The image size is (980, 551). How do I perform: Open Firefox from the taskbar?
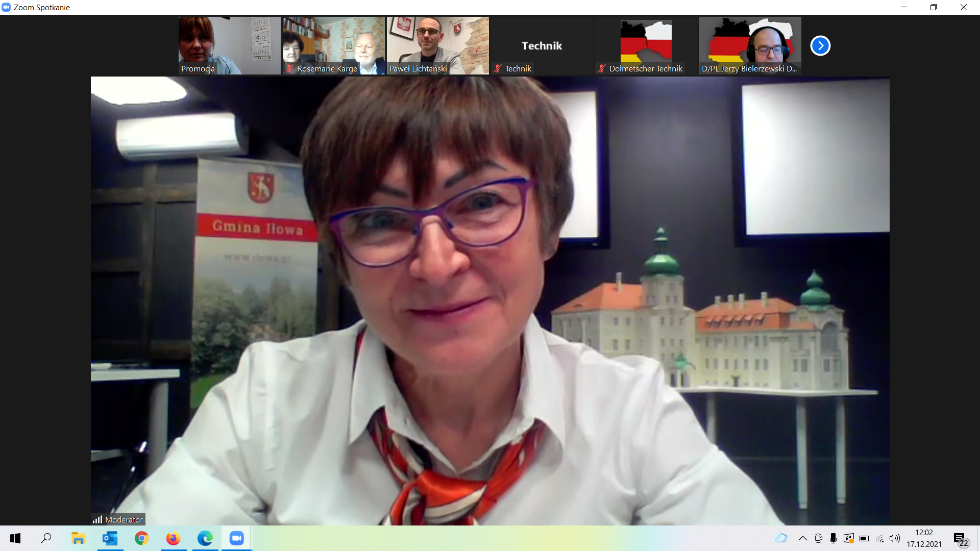pos(173,538)
